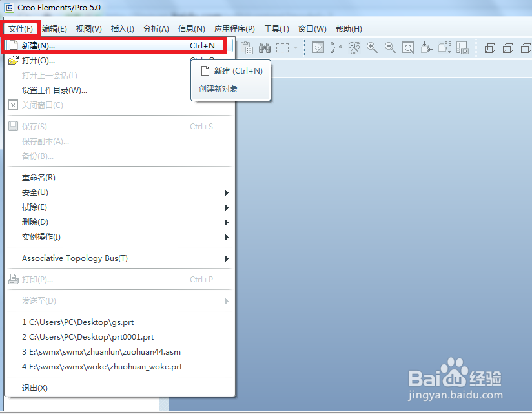Open the 信息(N) menu

(191, 29)
